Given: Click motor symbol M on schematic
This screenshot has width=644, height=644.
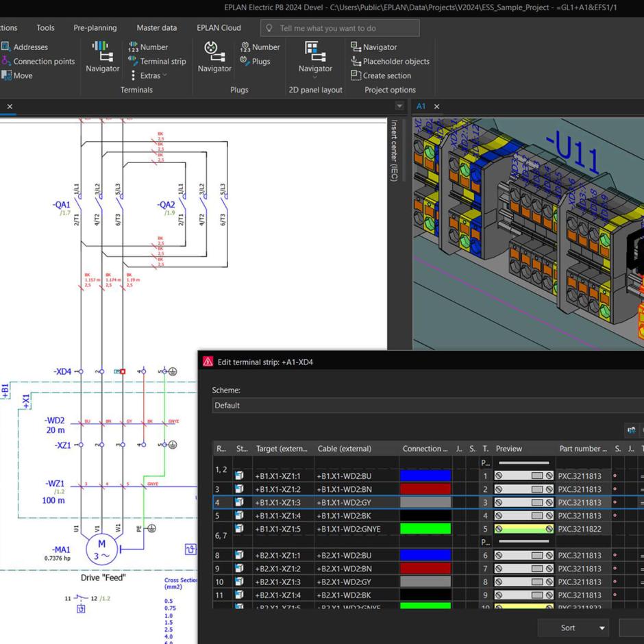Looking at the screenshot, I should click(x=101, y=549).
